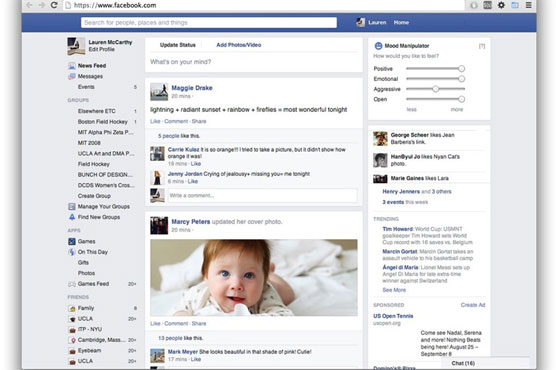
Task: Comment on Marcy Peters' cover photo
Action: coord(176,324)
